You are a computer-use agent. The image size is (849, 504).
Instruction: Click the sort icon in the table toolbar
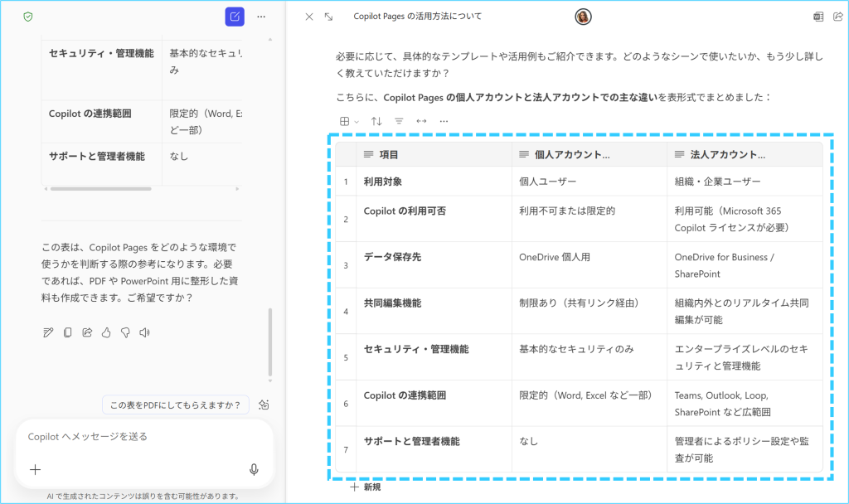click(x=376, y=121)
